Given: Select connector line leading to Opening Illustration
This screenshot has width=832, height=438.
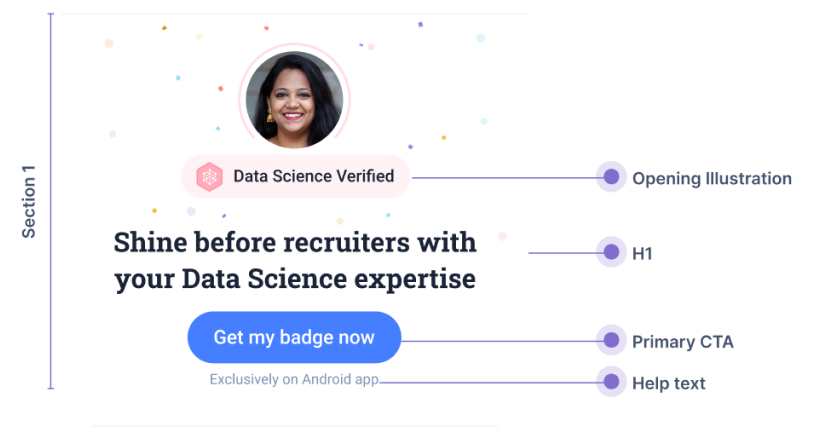Looking at the screenshot, I should pyautogui.click(x=504, y=178).
